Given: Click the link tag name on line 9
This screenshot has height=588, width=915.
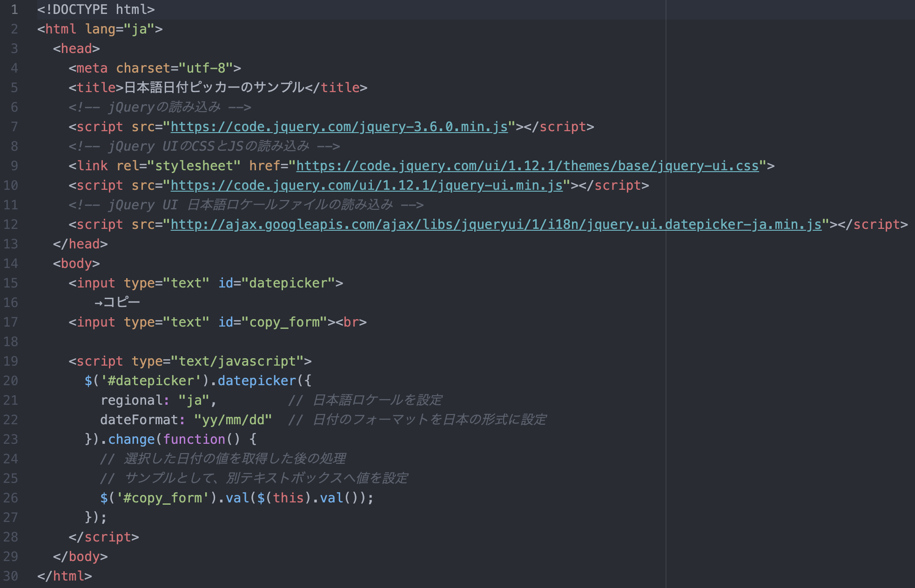Looking at the screenshot, I should (x=92, y=166).
